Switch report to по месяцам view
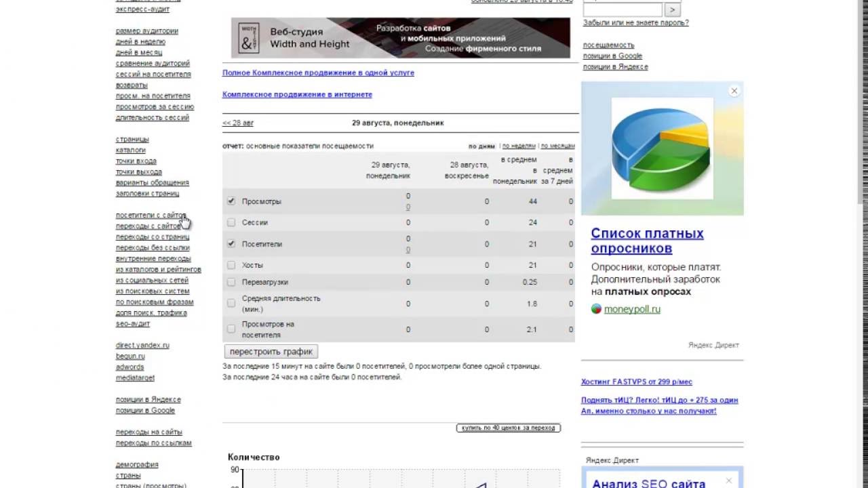The image size is (868, 488). point(557,146)
